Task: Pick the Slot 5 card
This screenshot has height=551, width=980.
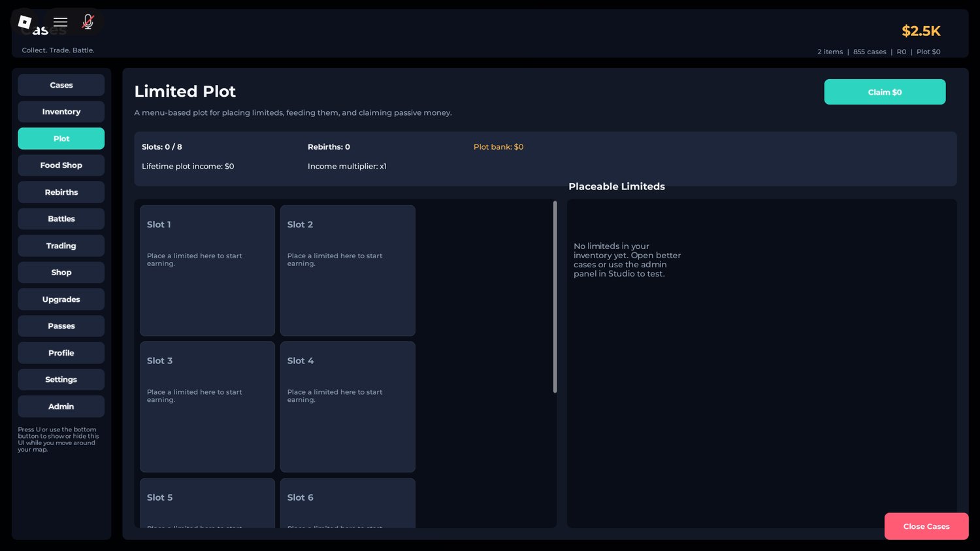Action: click(x=207, y=503)
